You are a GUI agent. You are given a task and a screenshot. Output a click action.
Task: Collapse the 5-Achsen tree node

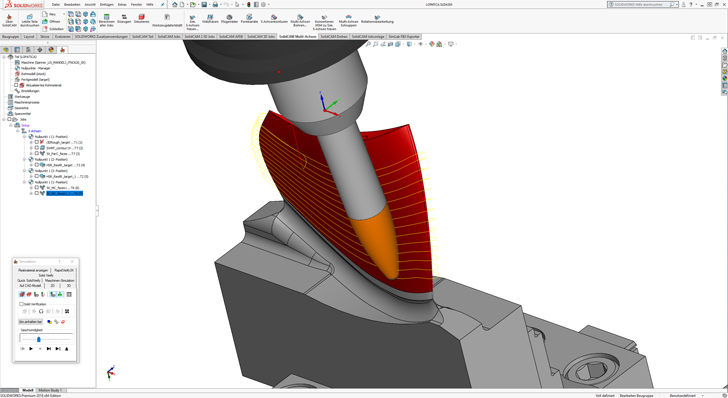[18, 131]
